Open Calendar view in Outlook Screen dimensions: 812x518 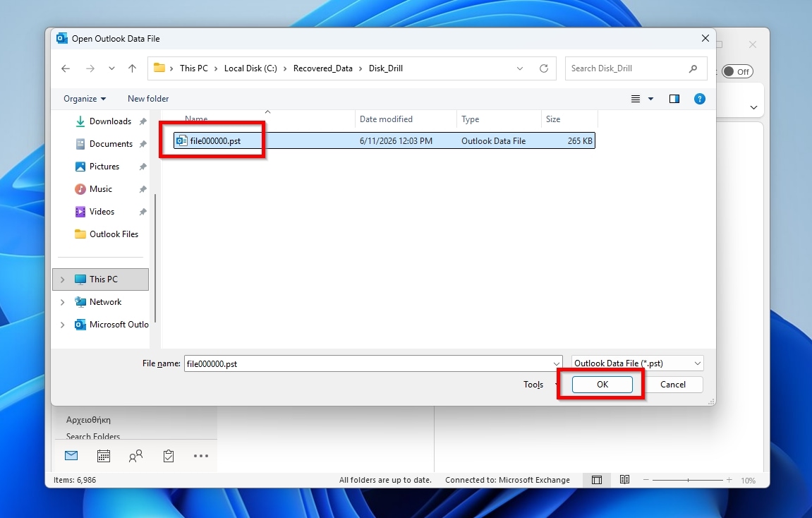point(104,456)
